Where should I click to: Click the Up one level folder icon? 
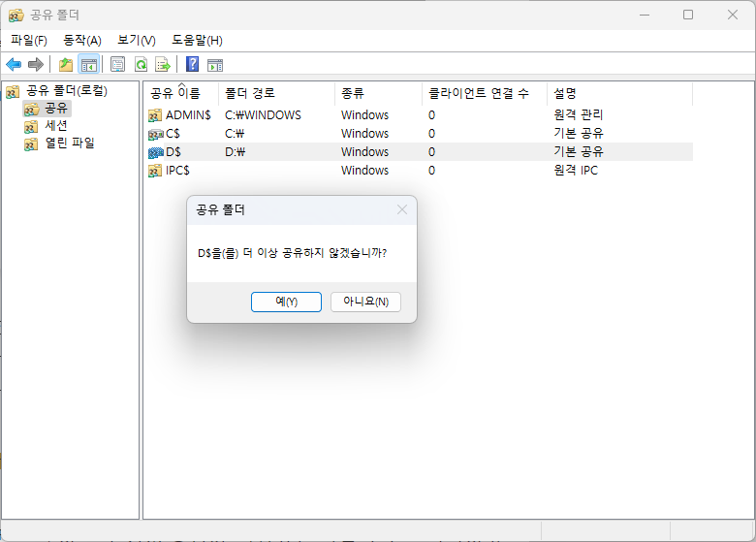click(x=66, y=64)
